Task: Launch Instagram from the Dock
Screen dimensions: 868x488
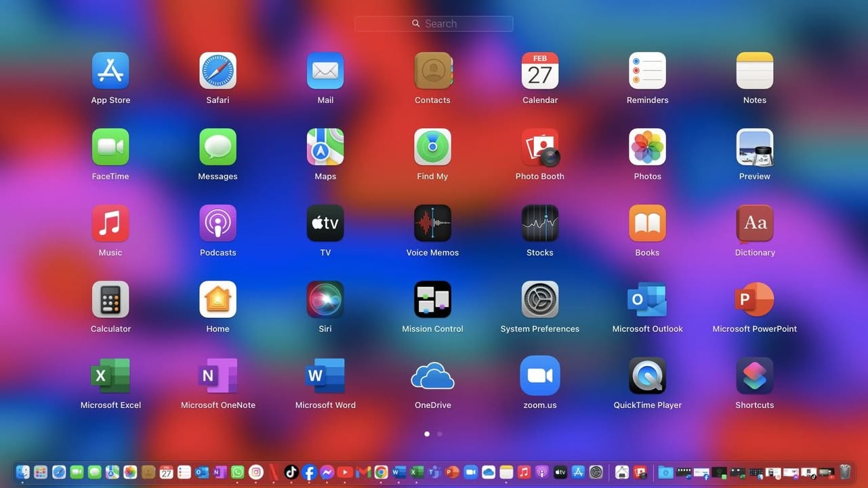Action: (255, 472)
